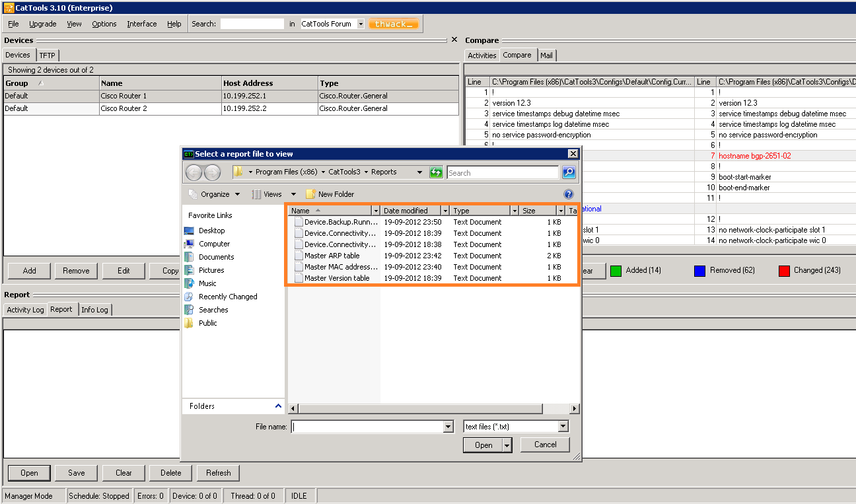Click the CatTools application icon in title bar
The image size is (856, 504).
(8, 8)
